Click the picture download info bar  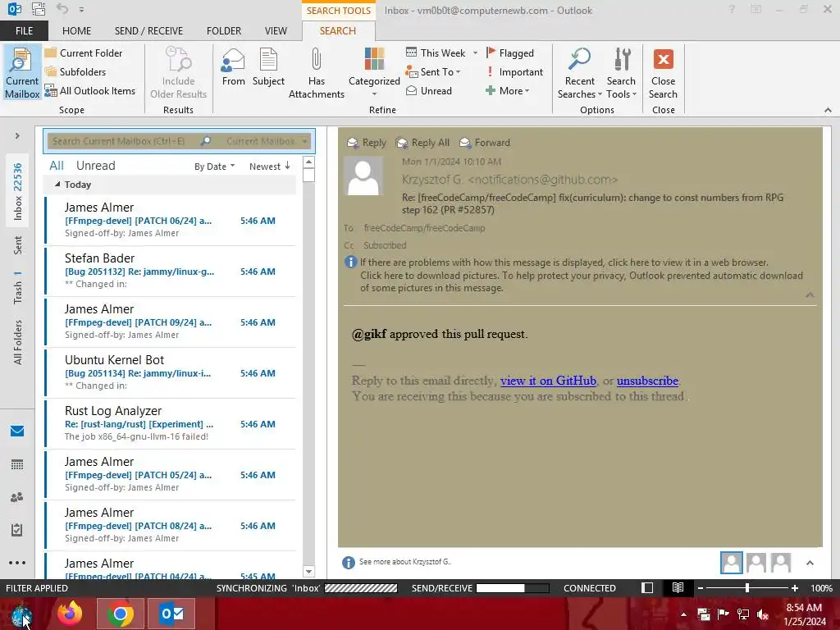coord(582,282)
